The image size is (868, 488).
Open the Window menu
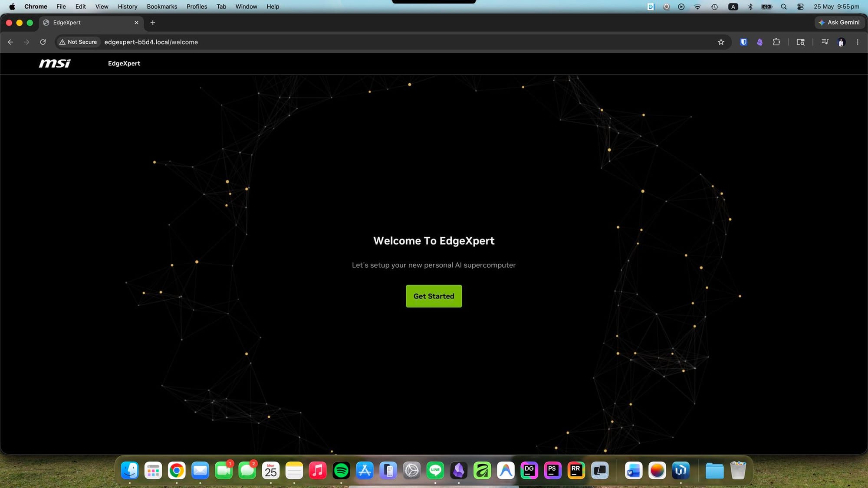pos(246,7)
